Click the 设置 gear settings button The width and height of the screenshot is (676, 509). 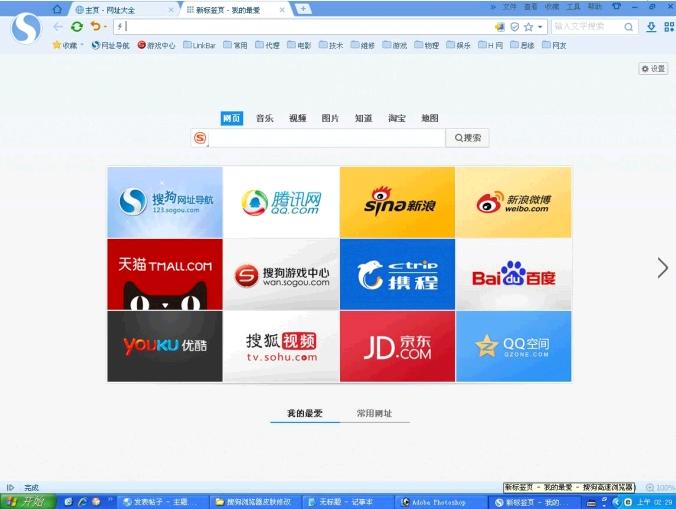pos(654,69)
